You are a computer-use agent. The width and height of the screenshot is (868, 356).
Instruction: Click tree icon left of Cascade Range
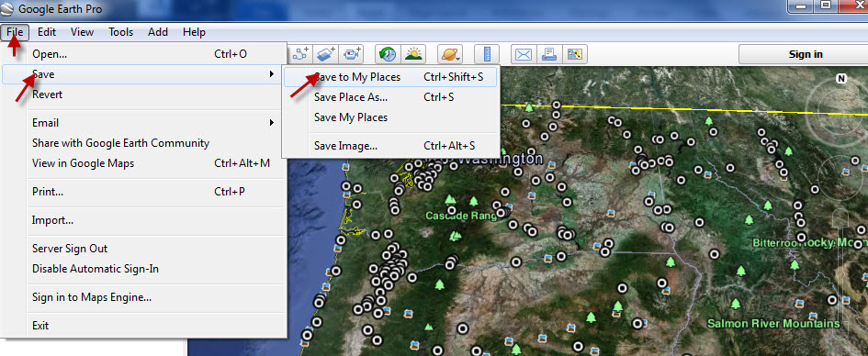tap(451, 198)
